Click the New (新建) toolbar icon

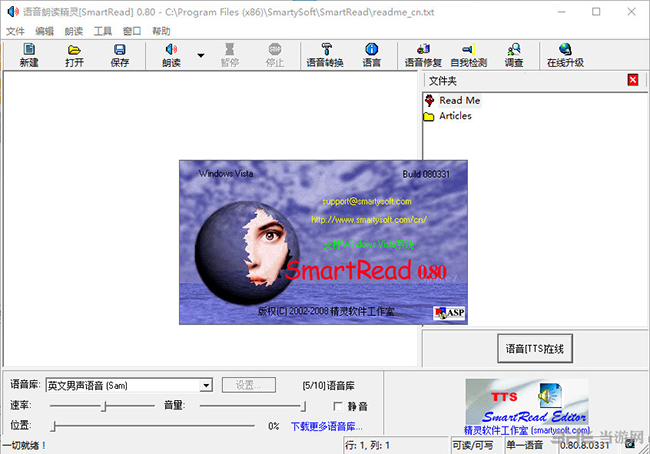tap(29, 55)
